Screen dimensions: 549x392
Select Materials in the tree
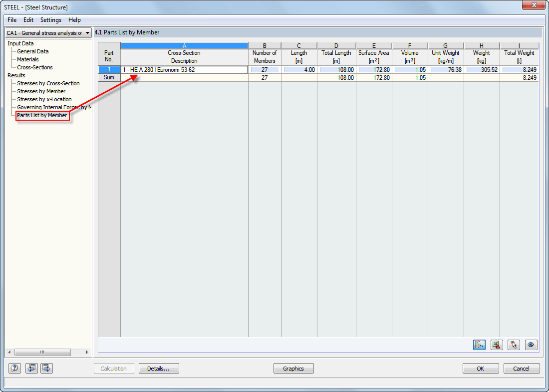(x=27, y=59)
